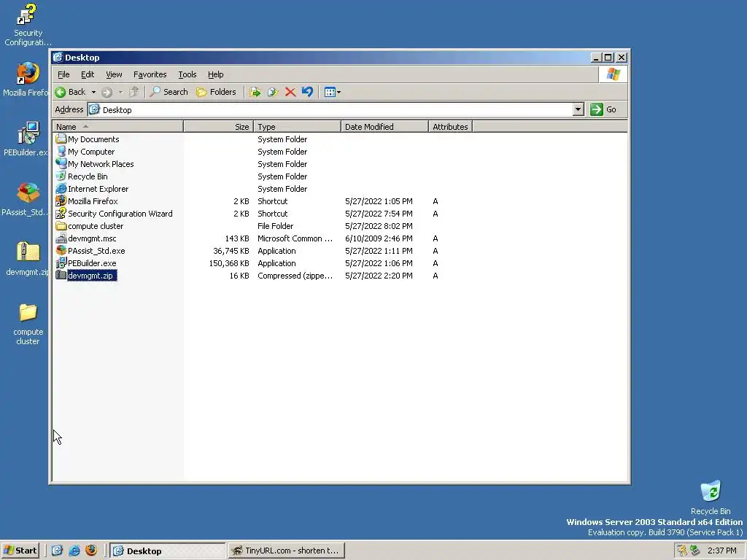Screen dimensions: 747x560
Task: Sort by the Type column header
Action: click(298, 127)
